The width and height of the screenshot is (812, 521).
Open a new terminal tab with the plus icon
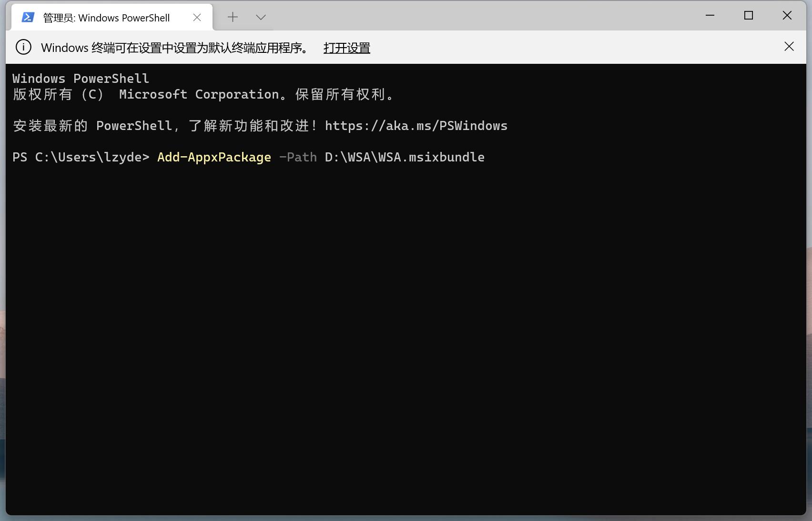tap(233, 17)
